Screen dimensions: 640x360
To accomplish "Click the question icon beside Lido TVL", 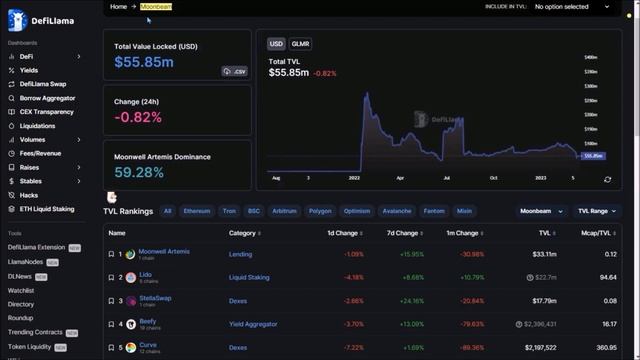I will point(530,278).
